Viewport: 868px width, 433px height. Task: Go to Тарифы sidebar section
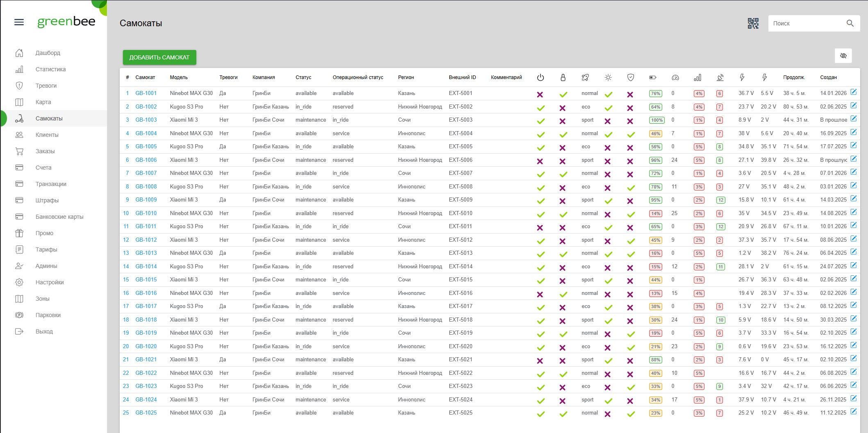coord(46,249)
